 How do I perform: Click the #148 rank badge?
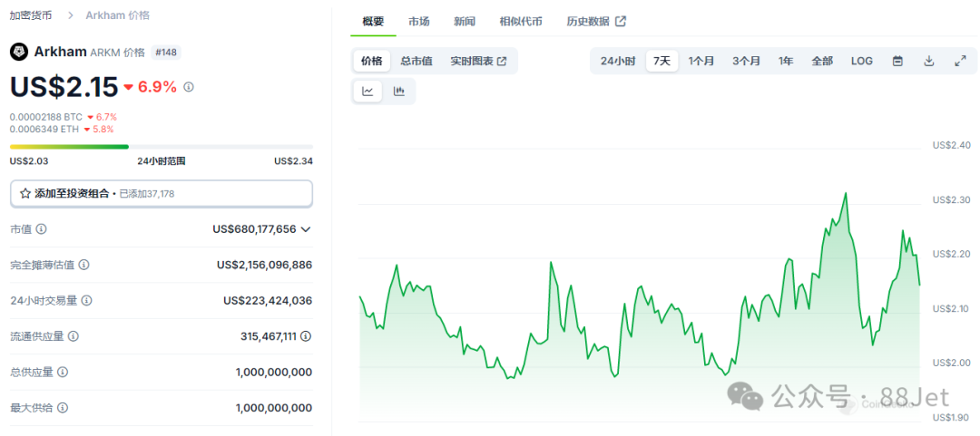[x=166, y=53]
